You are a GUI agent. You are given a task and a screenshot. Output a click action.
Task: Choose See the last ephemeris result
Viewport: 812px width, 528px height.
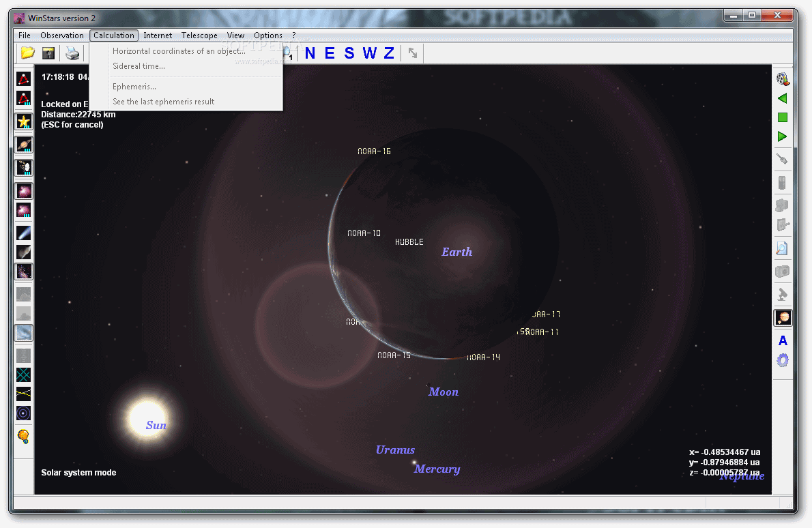pyautogui.click(x=186, y=102)
